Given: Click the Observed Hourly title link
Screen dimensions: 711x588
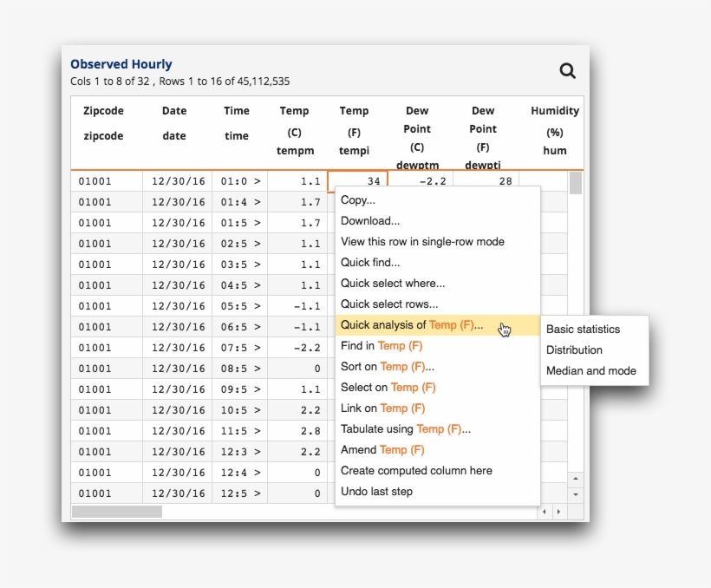Looking at the screenshot, I should 121,64.
